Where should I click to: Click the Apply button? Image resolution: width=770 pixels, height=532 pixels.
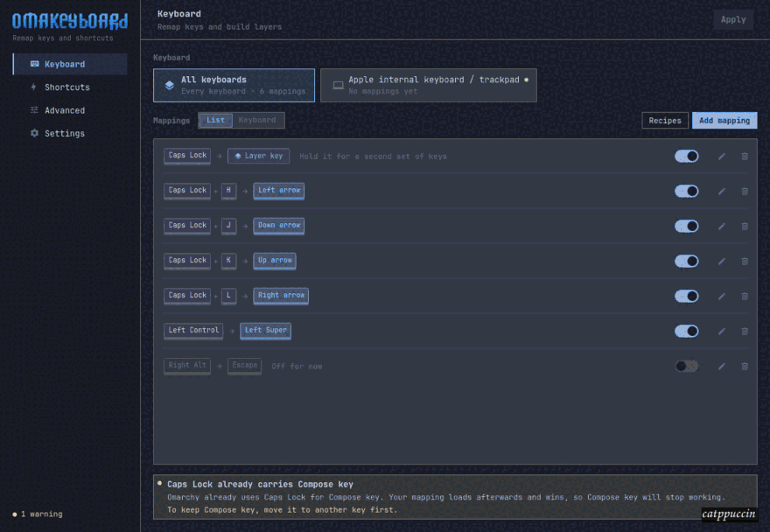pyautogui.click(x=732, y=19)
